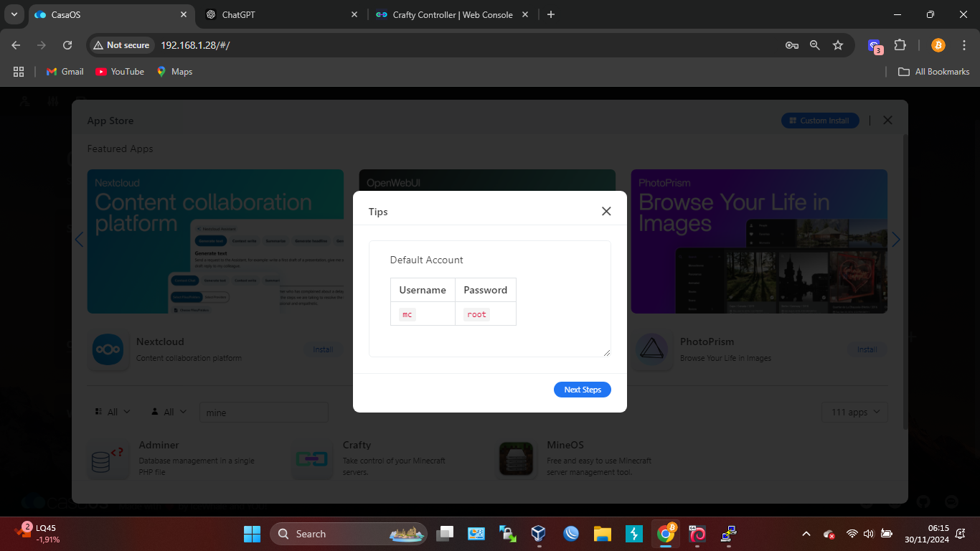Select the CasaOS browser tab

(x=111, y=14)
